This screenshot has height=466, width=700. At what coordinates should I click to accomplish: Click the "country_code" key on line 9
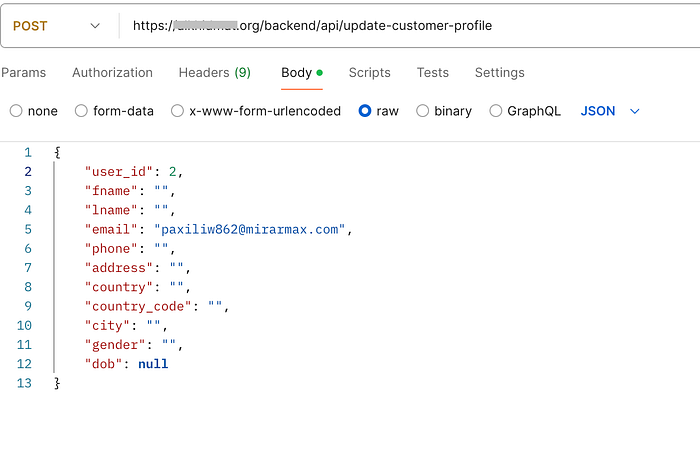[138, 306]
